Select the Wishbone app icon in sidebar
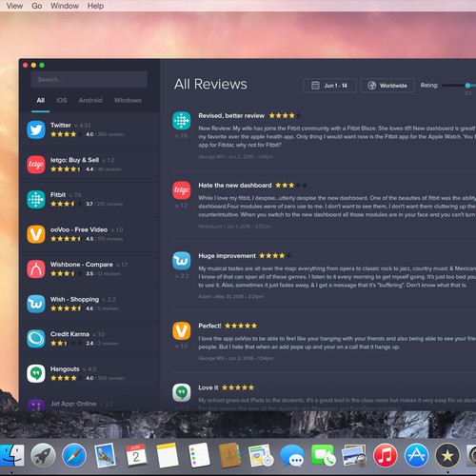This screenshot has width=476, height=476. pyautogui.click(x=36, y=269)
